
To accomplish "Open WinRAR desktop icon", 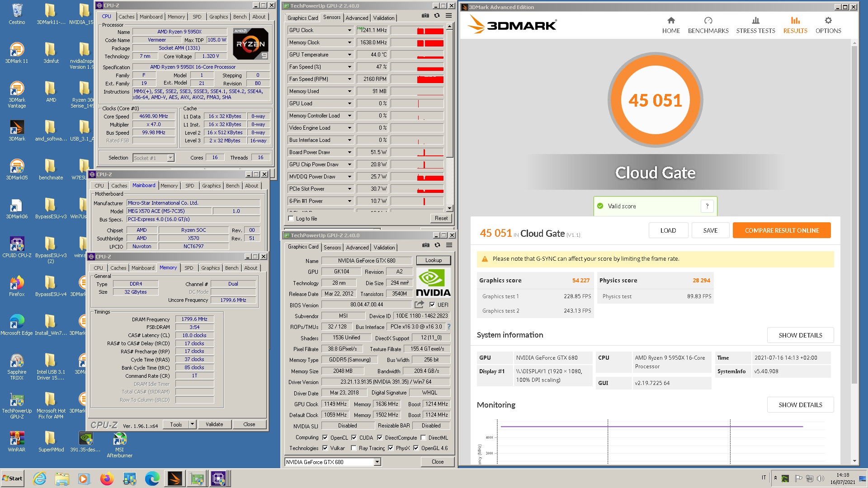I will 17,442.
